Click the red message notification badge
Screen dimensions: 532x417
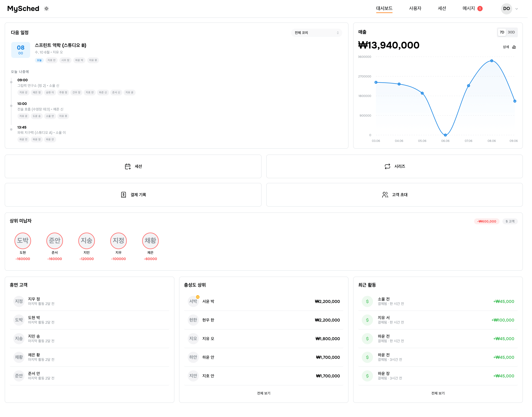pyautogui.click(x=484, y=9)
